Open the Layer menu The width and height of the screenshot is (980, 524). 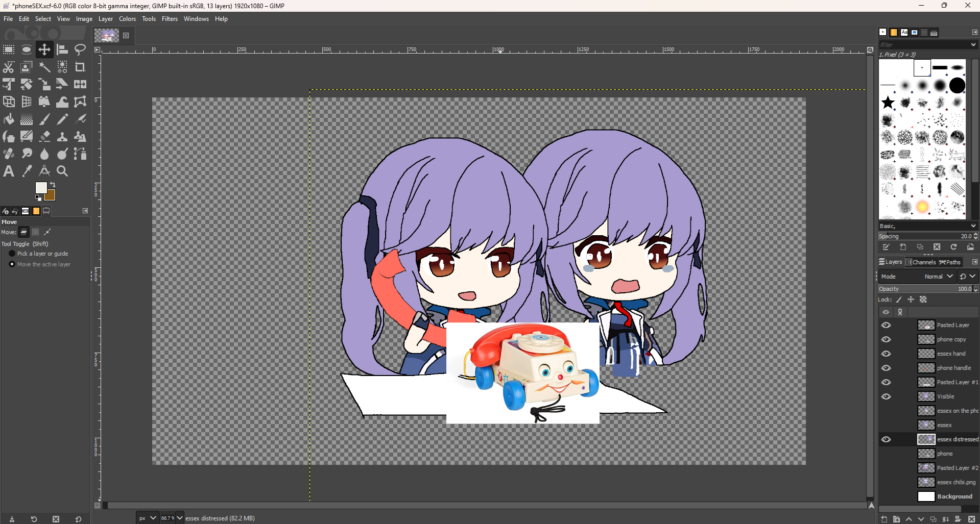pyautogui.click(x=106, y=19)
